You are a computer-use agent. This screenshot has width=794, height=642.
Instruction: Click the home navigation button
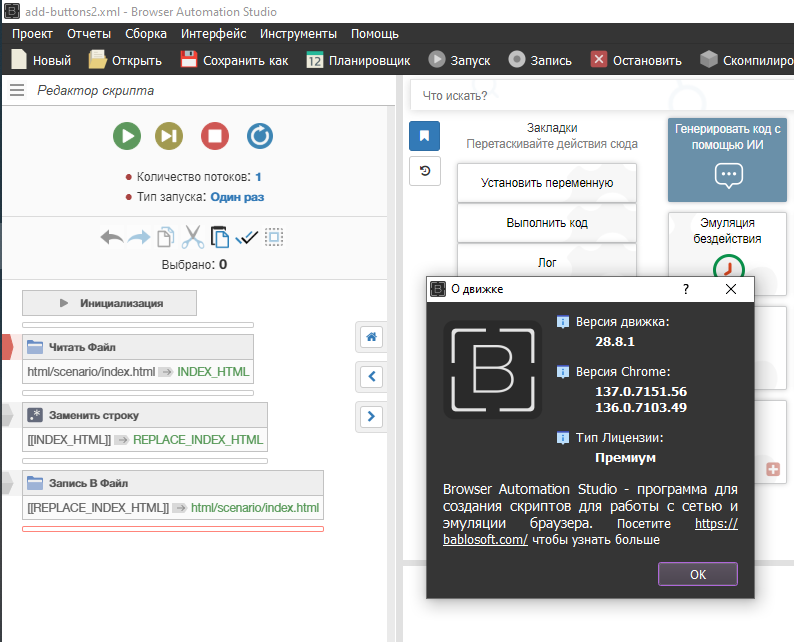tap(371, 337)
